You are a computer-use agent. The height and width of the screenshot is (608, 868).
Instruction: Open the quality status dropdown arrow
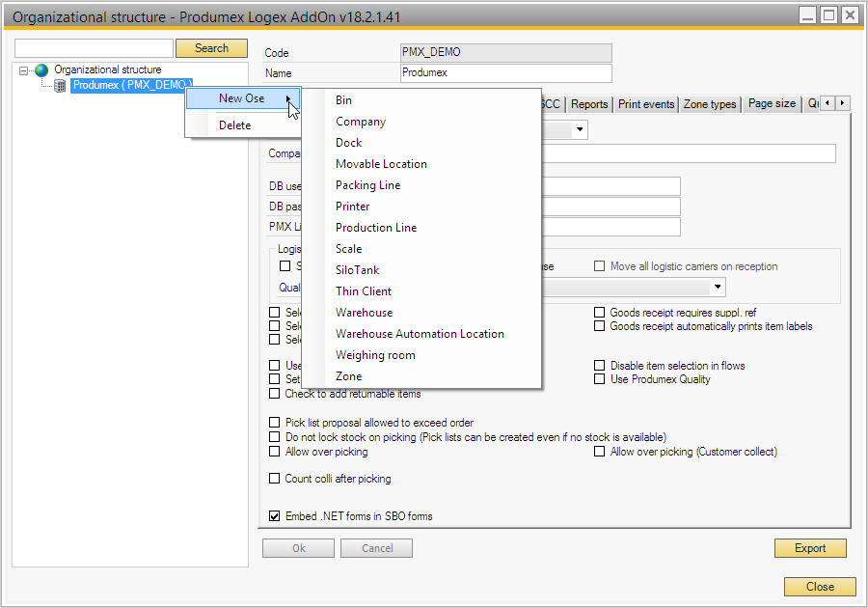pyautogui.click(x=718, y=287)
